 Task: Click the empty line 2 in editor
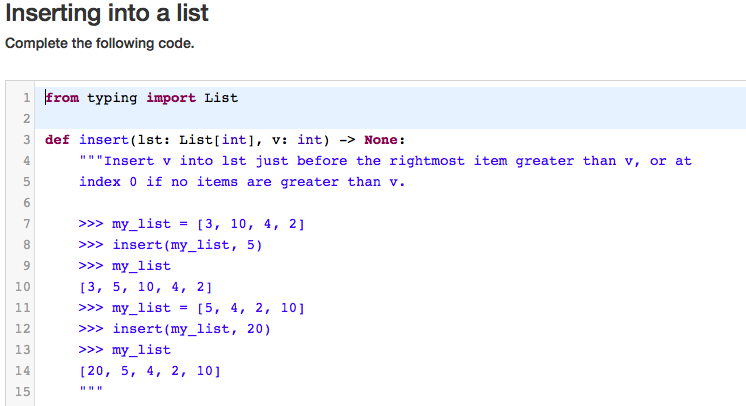point(390,119)
